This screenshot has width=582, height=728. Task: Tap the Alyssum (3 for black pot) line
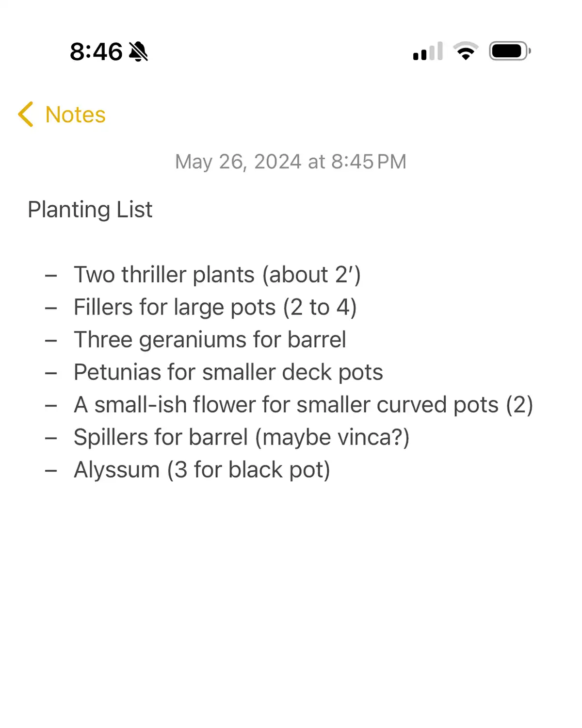click(202, 470)
